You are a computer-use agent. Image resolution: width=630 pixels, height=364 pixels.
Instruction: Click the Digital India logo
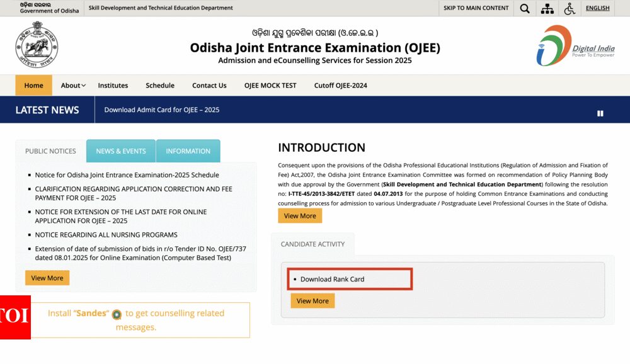(x=575, y=45)
